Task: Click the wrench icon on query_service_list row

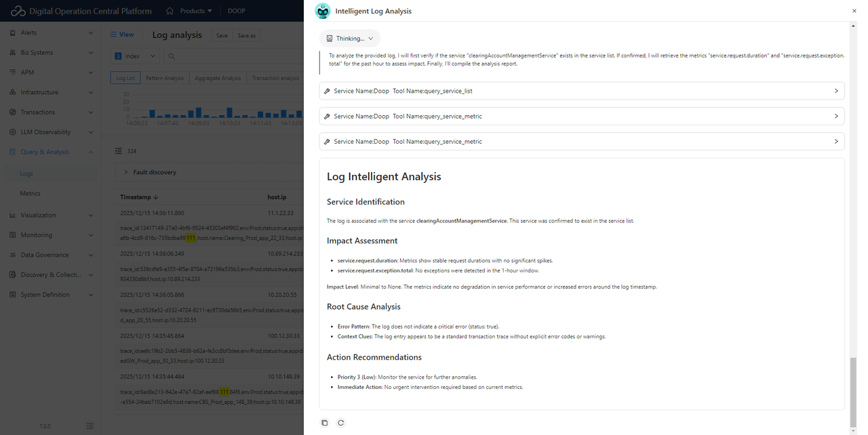Action: coord(327,91)
